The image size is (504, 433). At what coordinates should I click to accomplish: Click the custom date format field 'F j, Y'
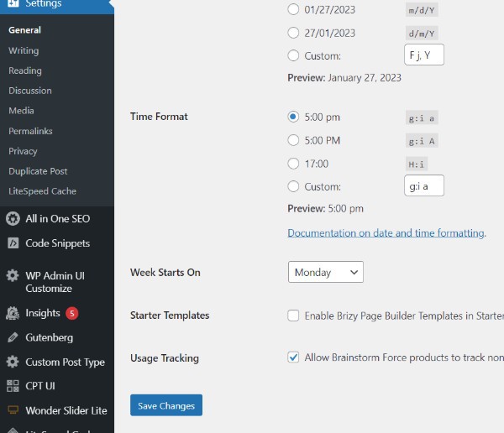[x=424, y=55]
